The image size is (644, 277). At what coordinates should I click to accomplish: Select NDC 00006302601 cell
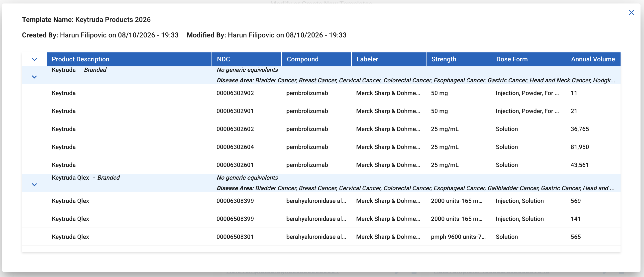point(235,165)
